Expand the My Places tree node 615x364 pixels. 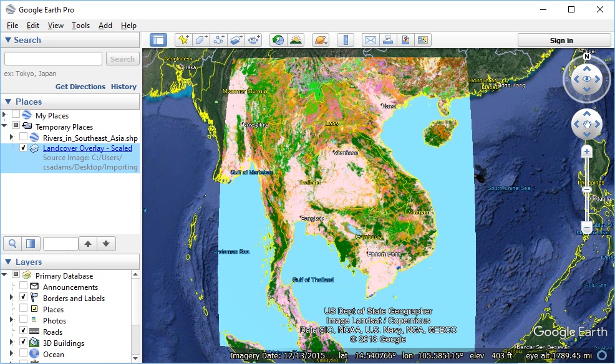pyautogui.click(x=4, y=115)
